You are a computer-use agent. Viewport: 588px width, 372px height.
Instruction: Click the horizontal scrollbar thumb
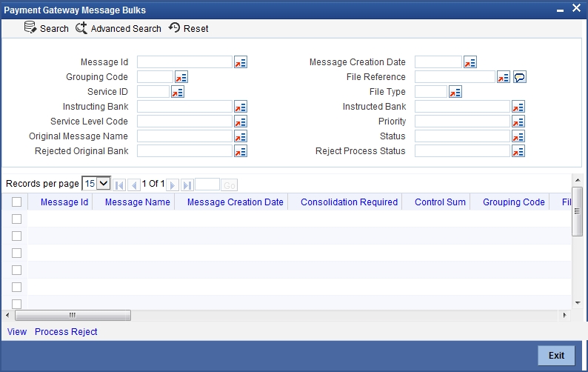click(x=73, y=316)
